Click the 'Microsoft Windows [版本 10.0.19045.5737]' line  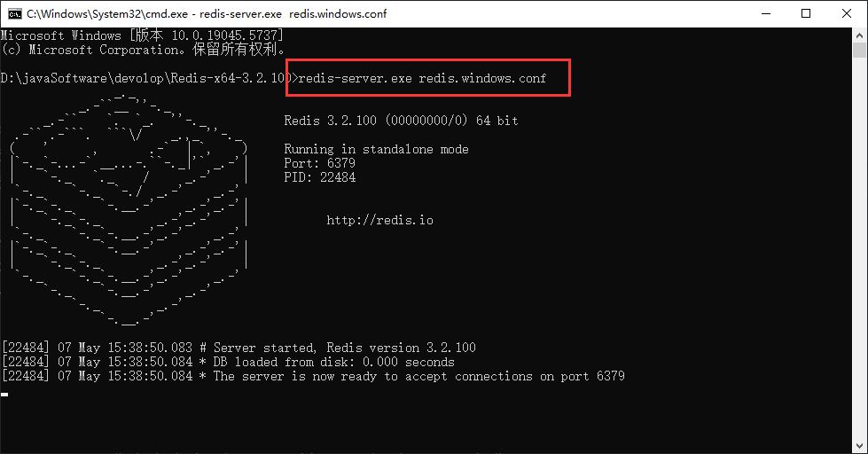click(142, 35)
